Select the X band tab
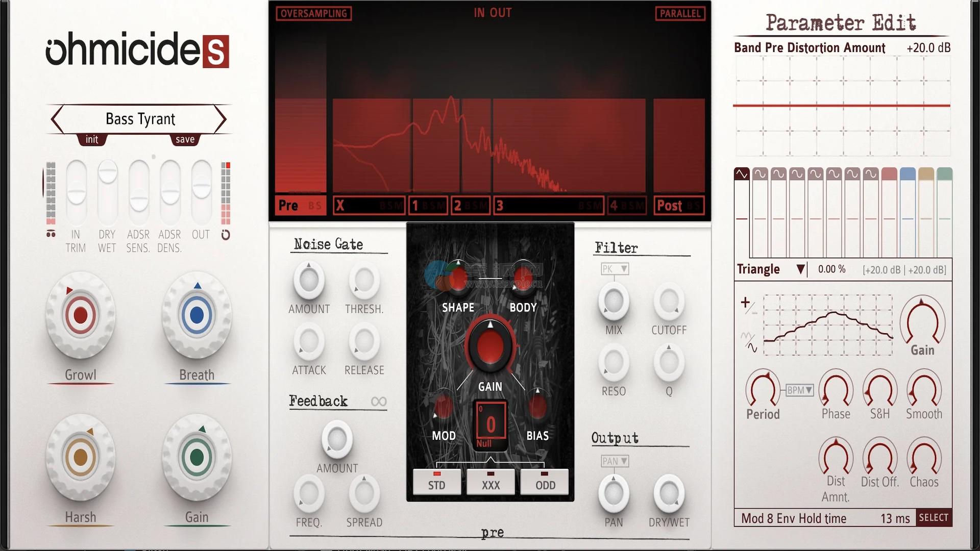980x551 pixels. click(x=369, y=205)
